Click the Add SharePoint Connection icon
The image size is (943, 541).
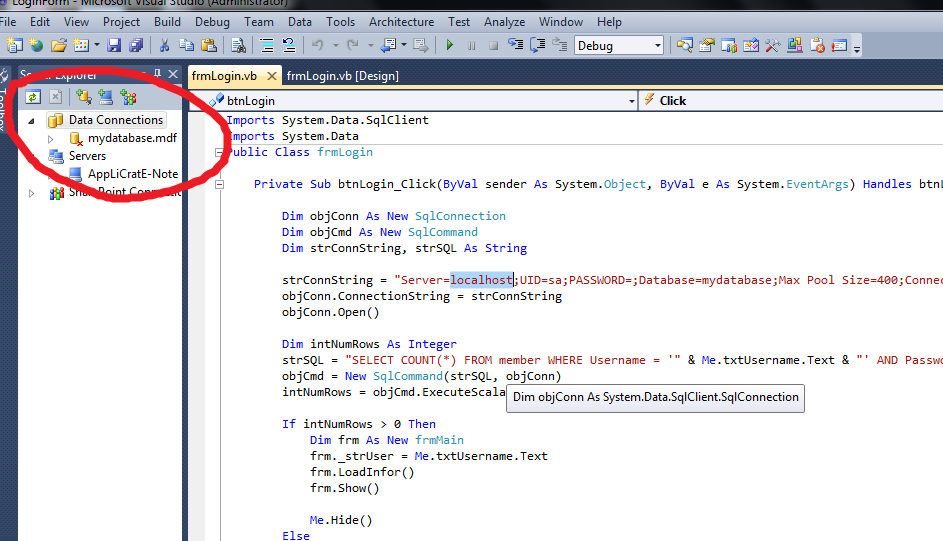tap(128, 97)
